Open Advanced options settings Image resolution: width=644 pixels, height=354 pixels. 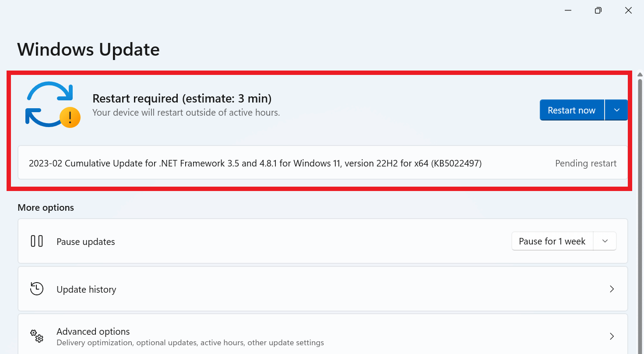point(323,334)
